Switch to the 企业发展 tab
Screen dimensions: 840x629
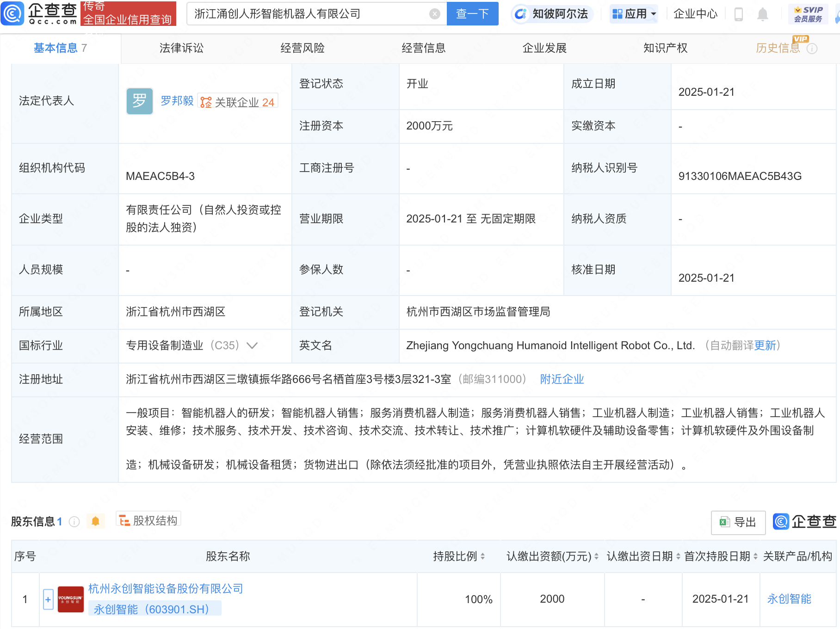(544, 48)
